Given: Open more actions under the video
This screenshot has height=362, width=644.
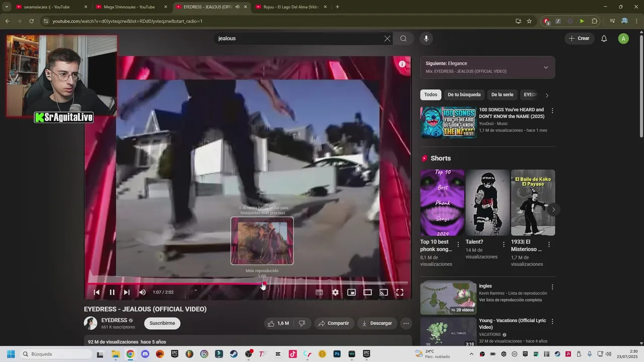Looking at the screenshot, I should click(x=406, y=323).
